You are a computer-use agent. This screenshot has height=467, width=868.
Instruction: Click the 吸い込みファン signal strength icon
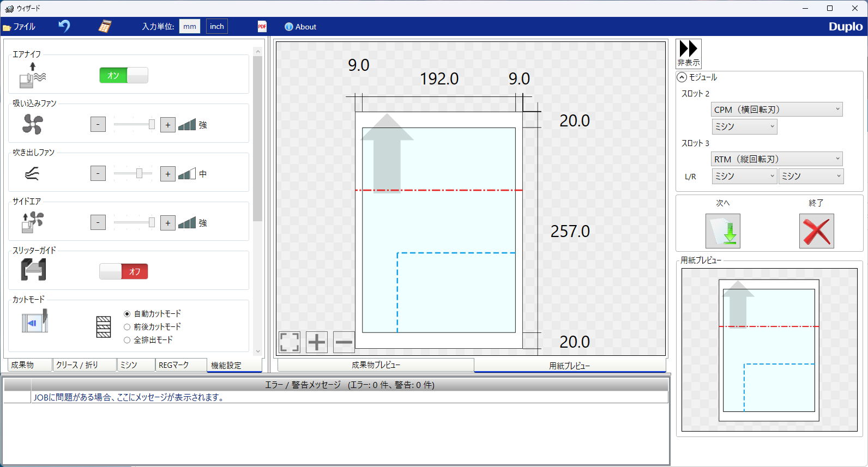click(x=187, y=125)
